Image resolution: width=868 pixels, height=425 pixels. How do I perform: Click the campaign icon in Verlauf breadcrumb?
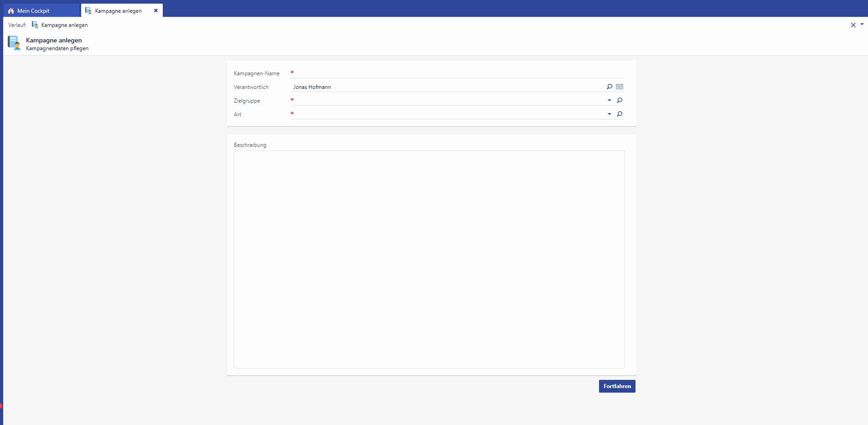tap(35, 25)
